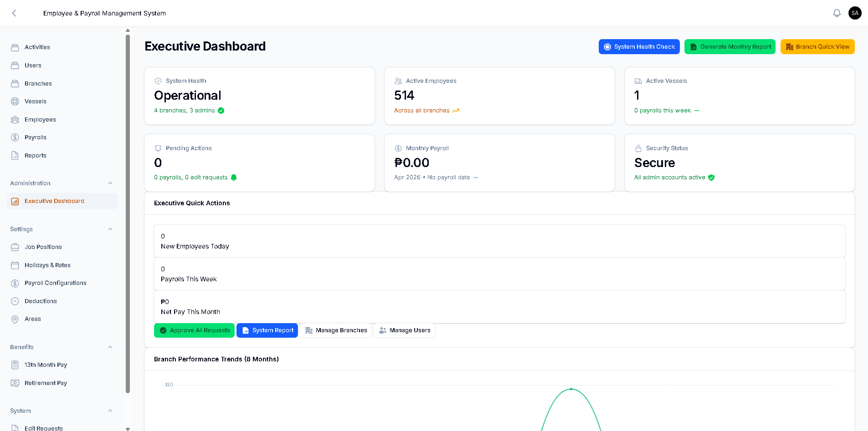Go to Retirement Pay page
868x431 pixels.
pos(62,383)
